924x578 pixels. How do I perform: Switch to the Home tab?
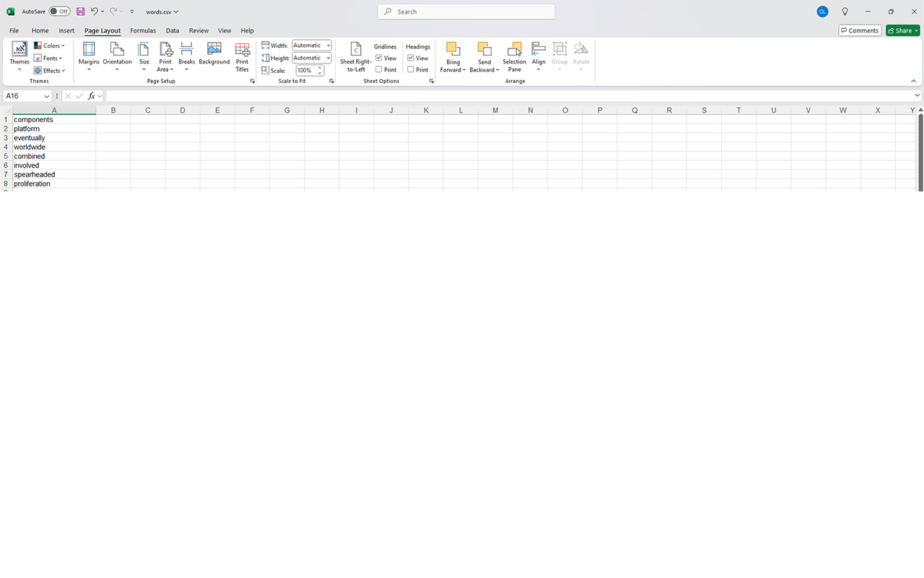[x=40, y=30]
